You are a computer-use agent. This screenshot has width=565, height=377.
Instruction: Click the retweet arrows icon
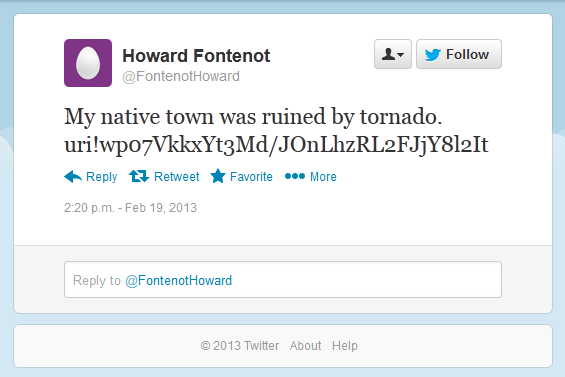(x=139, y=176)
